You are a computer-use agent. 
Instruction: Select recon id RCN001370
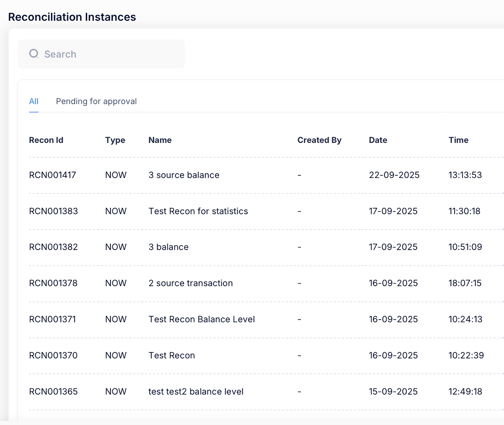pos(53,355)
